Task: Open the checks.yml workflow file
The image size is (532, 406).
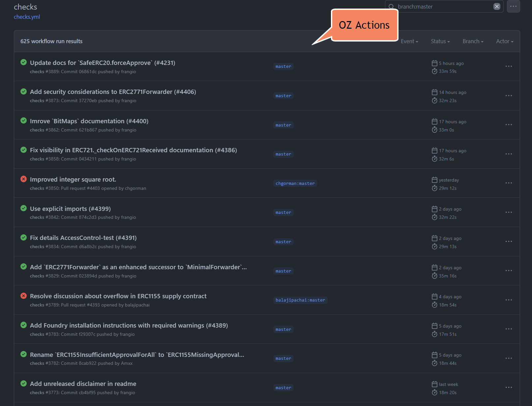Action: click(x=26, y=17)
